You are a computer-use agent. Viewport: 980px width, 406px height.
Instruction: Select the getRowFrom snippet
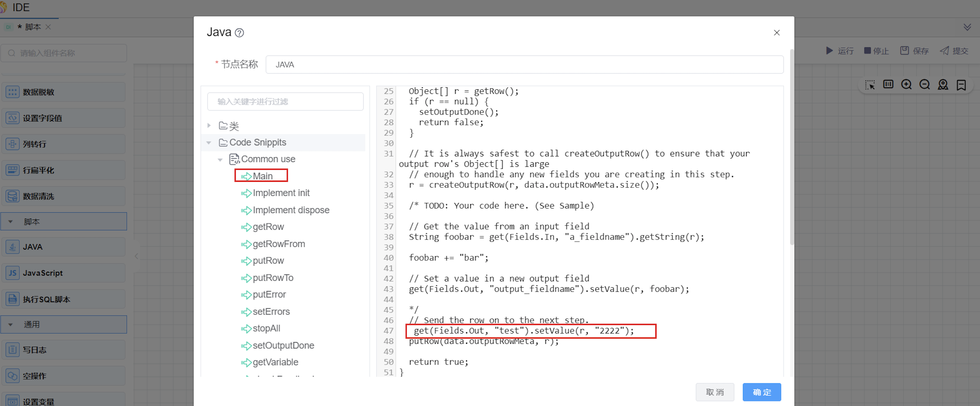coord(279,244)
